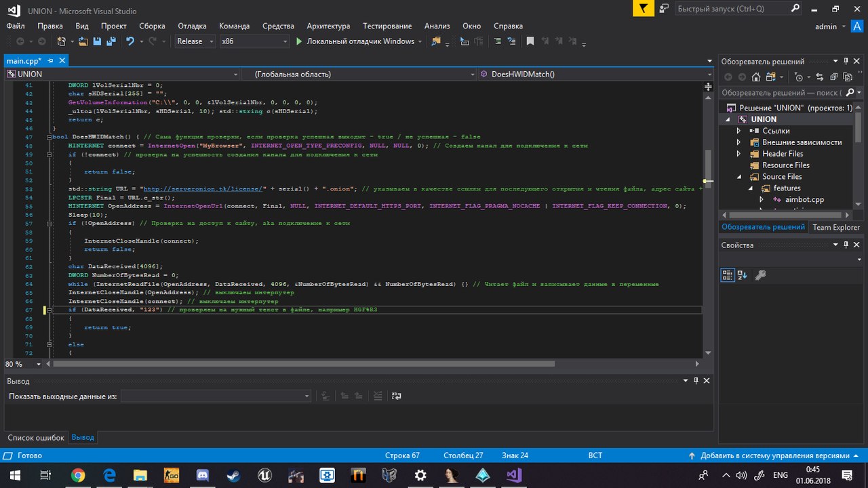Open Google Chrome from the taskbar

[x=77, y=475]
